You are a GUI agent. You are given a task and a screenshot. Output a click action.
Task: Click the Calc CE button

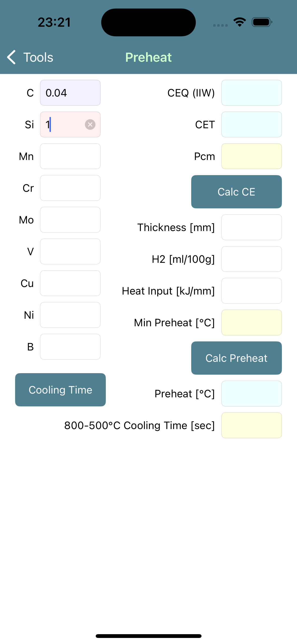[236, 192]
